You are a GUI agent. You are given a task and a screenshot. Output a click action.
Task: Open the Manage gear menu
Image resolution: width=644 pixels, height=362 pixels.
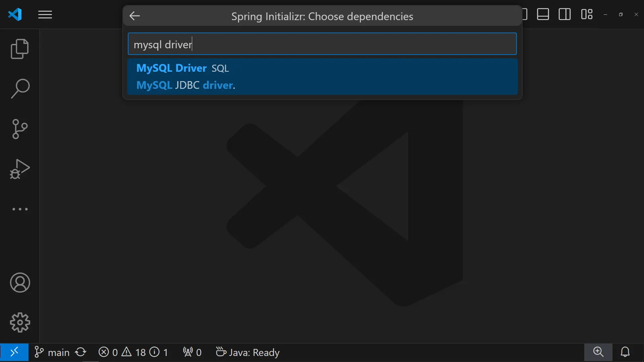tap(20, 322)
